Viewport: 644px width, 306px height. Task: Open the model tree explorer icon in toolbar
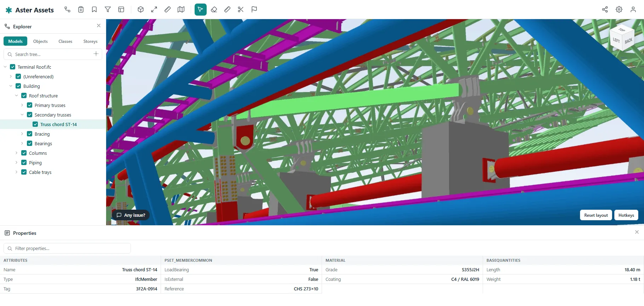[x=67, y=10]
